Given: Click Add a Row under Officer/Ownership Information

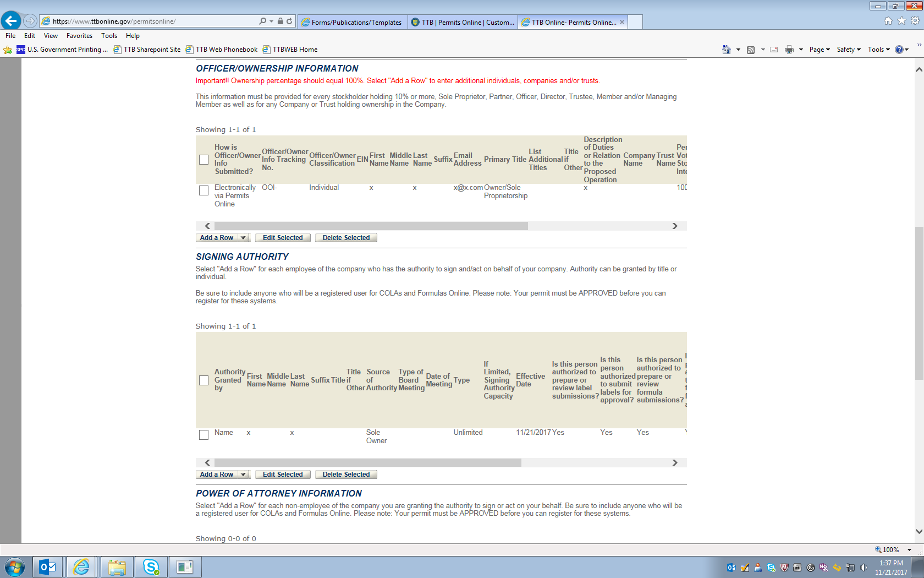Looking at the screenshot, I should coord(217,238).
